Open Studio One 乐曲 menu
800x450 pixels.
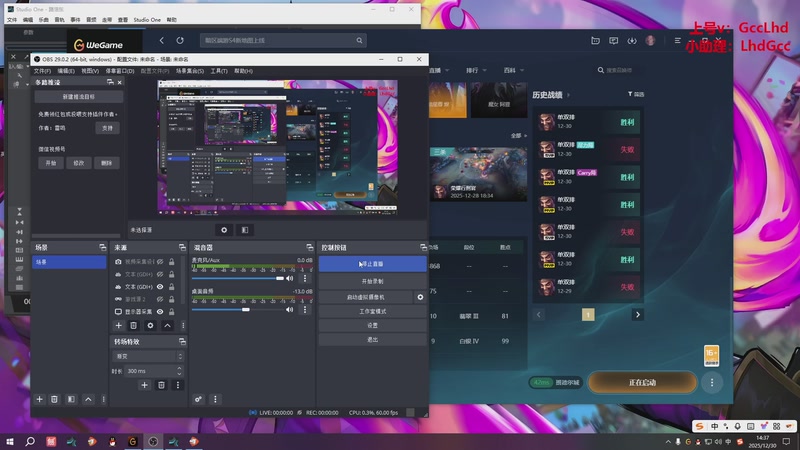(x=44, y=20)
